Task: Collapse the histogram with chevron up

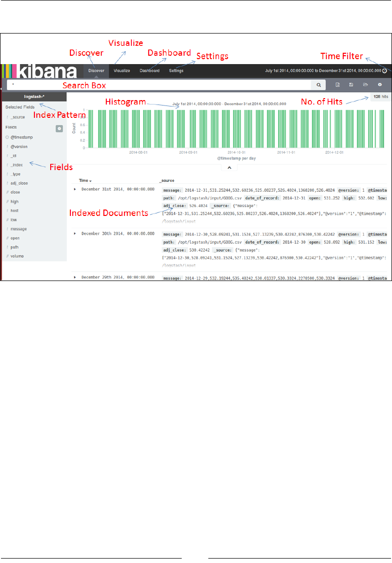Action: coord(229,168)
